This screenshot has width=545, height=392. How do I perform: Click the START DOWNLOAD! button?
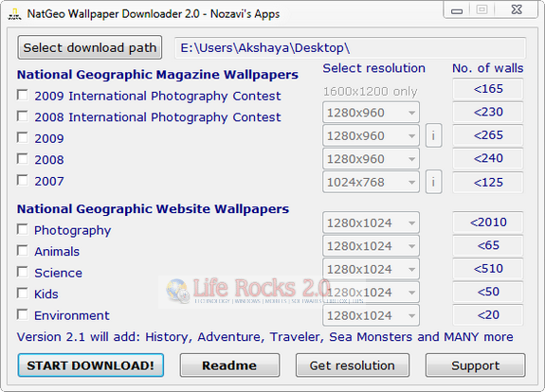[91, 365]
